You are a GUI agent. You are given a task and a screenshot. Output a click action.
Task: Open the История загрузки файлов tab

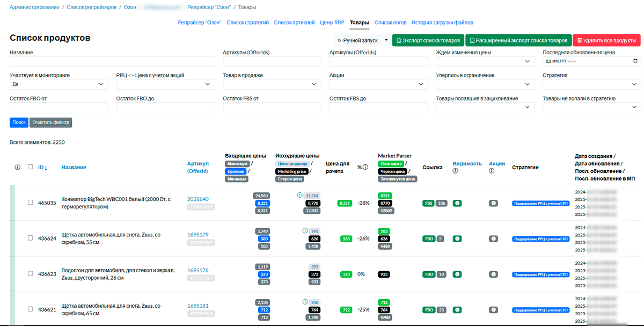point(442,23)
